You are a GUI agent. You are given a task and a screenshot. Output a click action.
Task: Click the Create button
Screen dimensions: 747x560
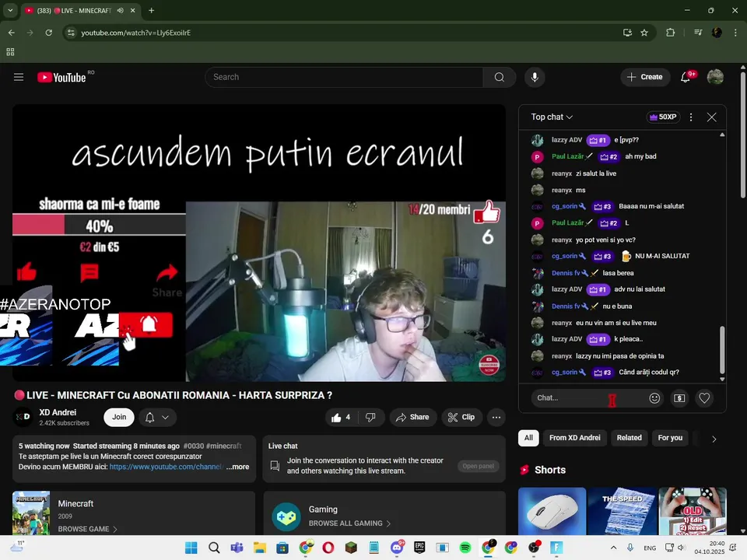pyautogui.click(x=644, y=77)
